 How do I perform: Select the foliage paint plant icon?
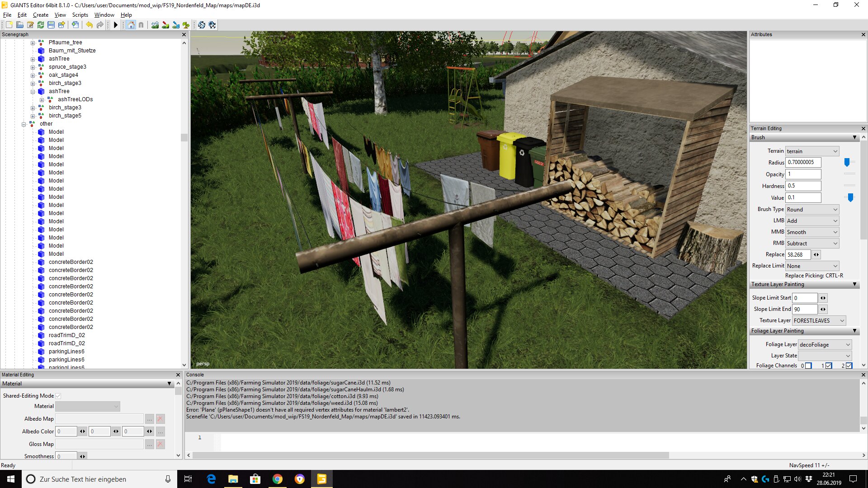pyautogui.click(x=186, y=25)
